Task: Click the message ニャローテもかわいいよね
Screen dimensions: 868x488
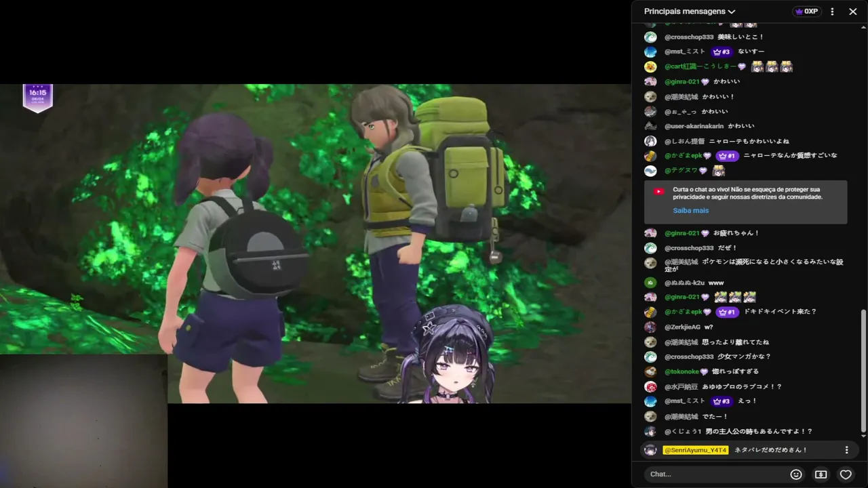Action: coord(749,141)
